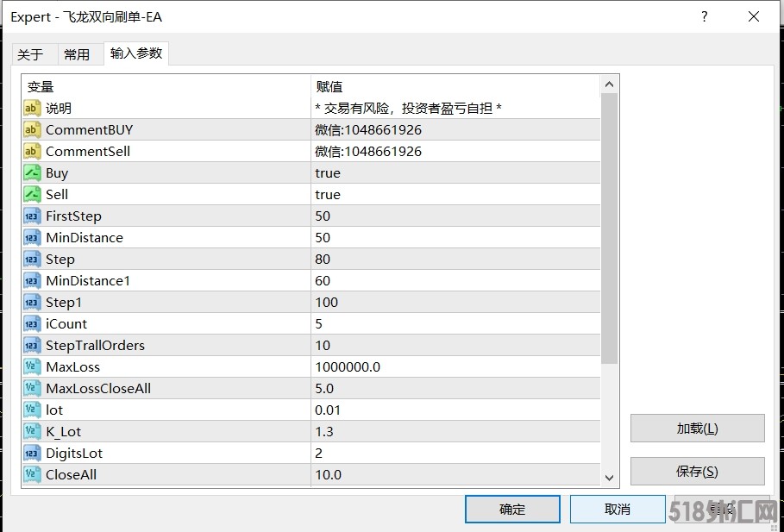Viewport: 784px width, 532px height.
Task: Click the integer icon beside DigitsLot
Action: pos(32,453)
